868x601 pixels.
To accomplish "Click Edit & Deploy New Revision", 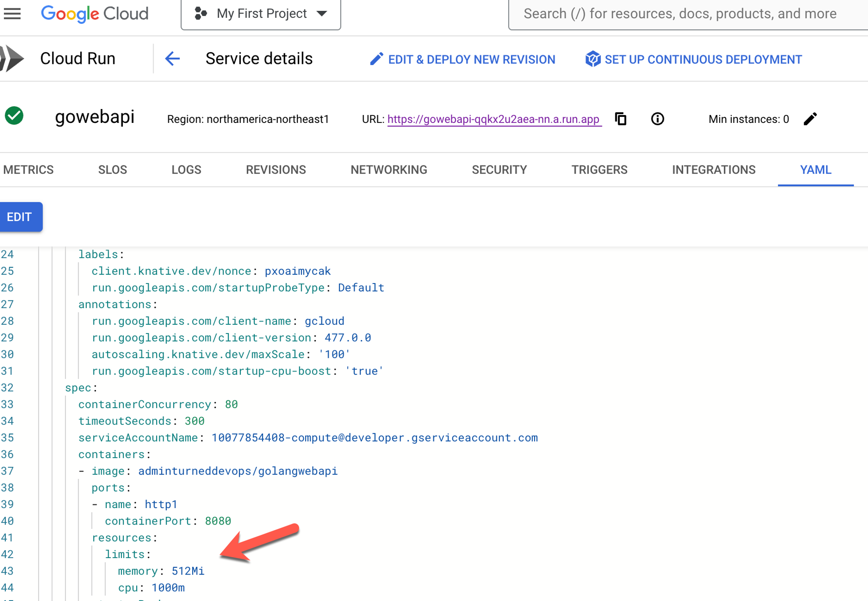I will point(463,59).
